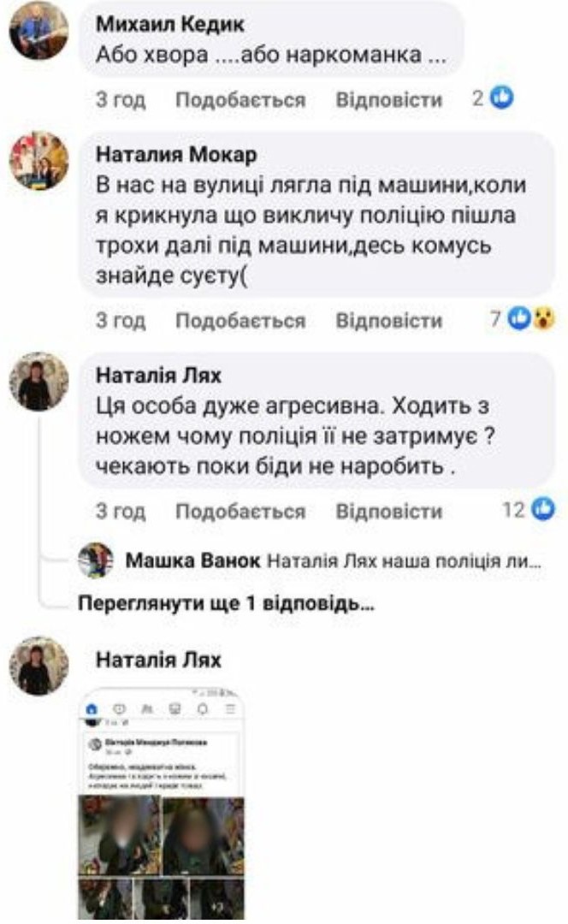
Task: Open Наталія Лях avatar above shared screenshot
Action: [x=38, y=666]
